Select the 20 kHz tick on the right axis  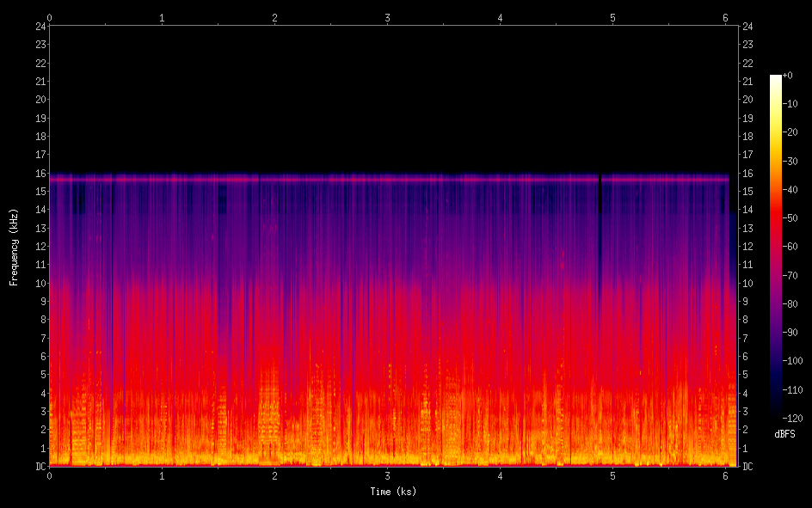pos(748,100)
